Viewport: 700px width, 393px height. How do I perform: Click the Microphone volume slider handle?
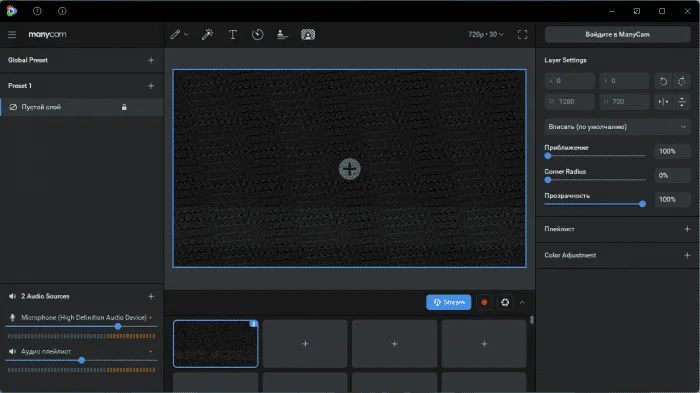tap(118, 326)
